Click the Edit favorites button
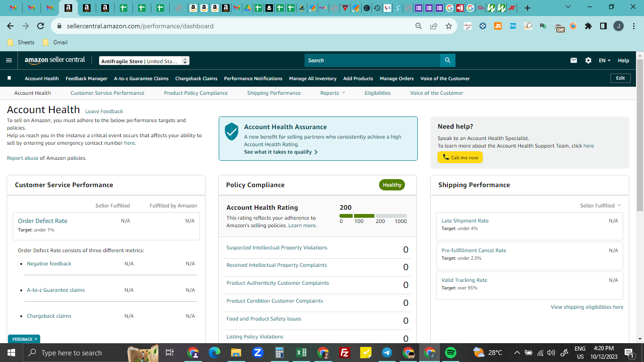This screenshot has width=644, height=362. pyautogui.click(x=620, y=78)
